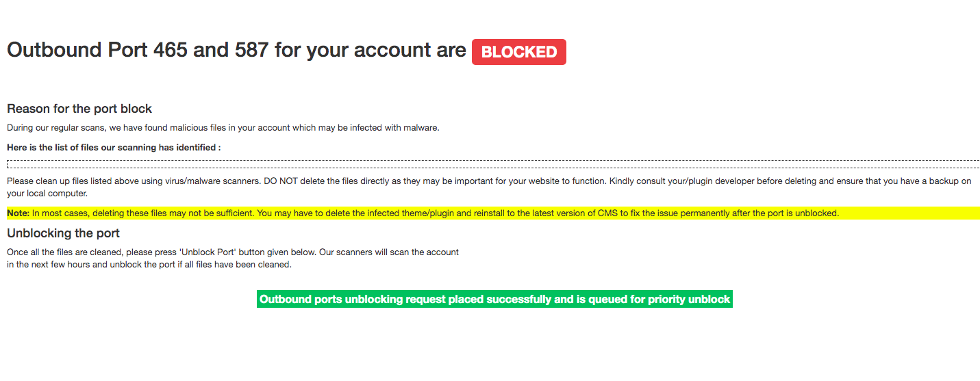980x381 pixels.
Task: Click the yellow highlighted Note paragraph
Action: pos(493,213)
